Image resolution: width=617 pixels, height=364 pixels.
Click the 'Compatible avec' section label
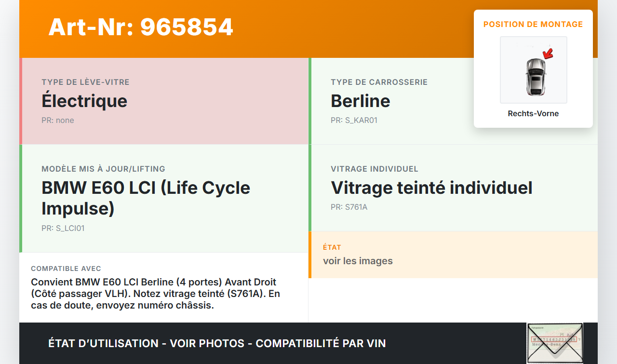tap(66, 269)
